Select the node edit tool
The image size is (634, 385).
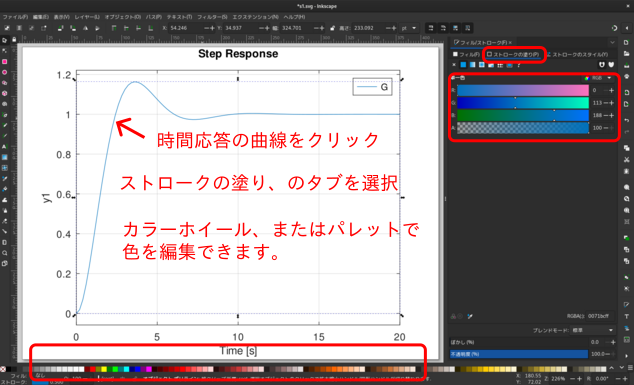point(4,51)
